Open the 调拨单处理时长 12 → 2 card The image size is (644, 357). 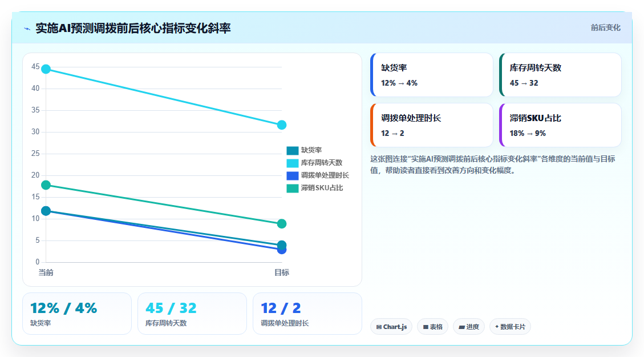pos(431,125)
